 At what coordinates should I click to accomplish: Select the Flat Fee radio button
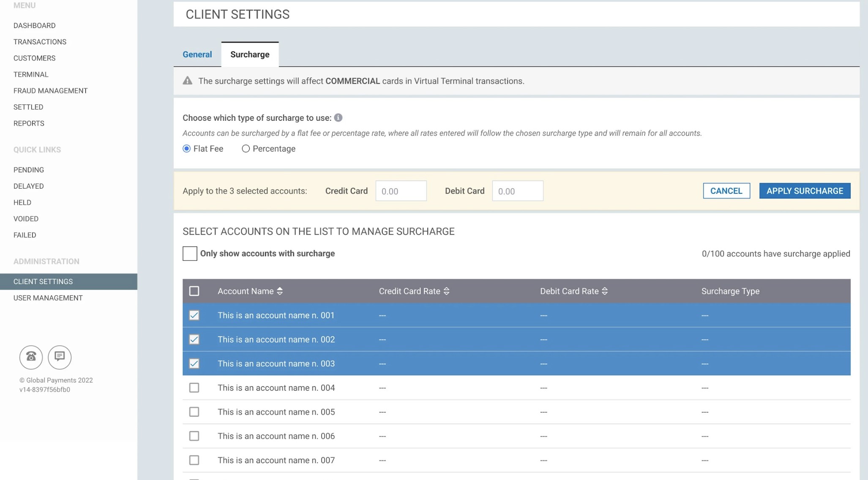[186, 149]
